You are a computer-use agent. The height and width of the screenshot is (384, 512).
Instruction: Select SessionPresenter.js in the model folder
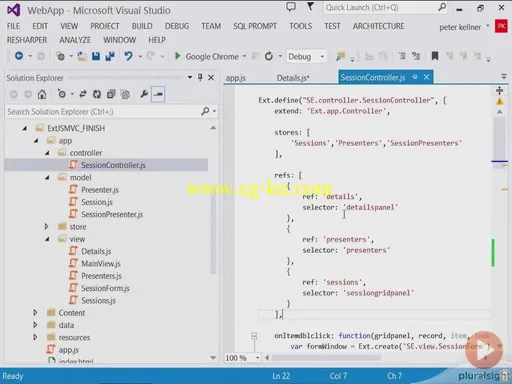112,214
